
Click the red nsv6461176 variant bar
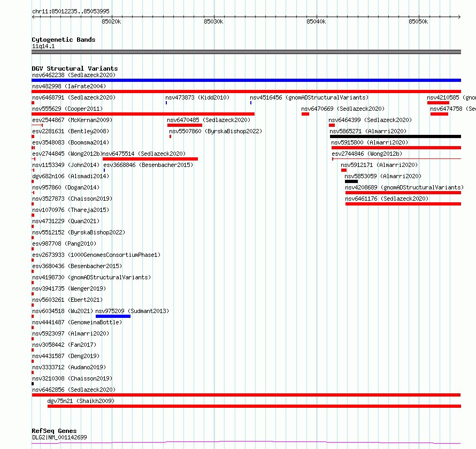[403, 204]
